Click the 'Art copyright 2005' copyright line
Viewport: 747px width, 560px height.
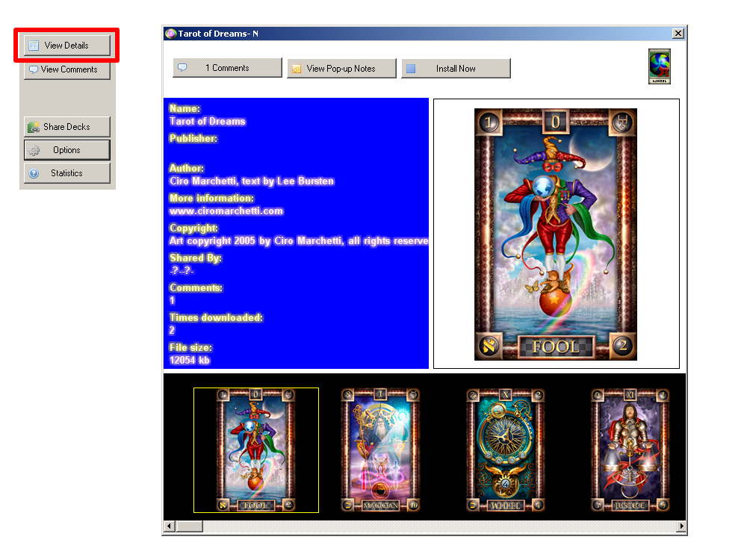299,241
